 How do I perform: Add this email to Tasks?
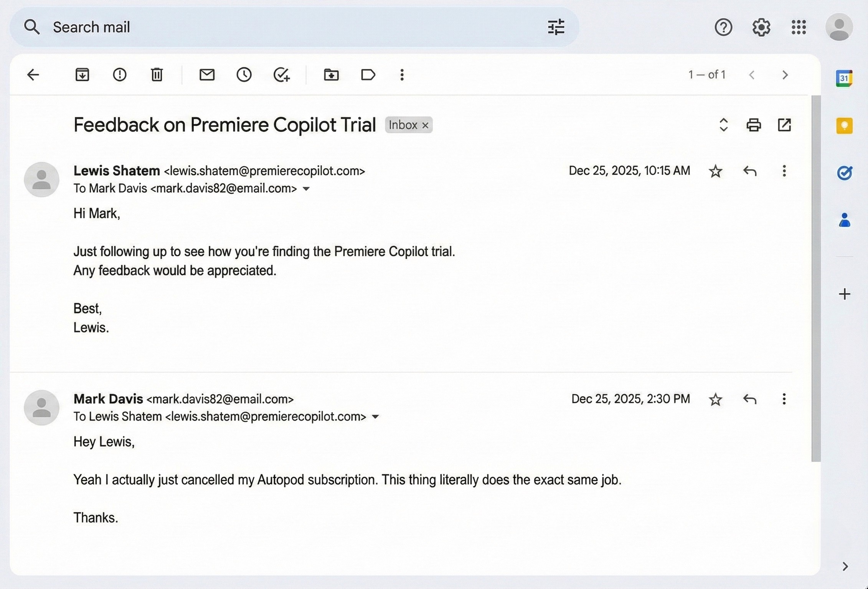click(x=282, y=75)
